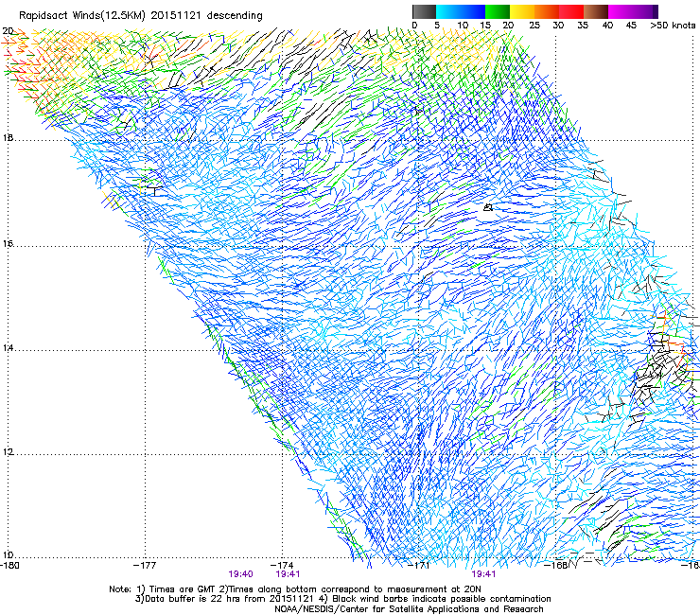Click the longitude label '-177'
700x615 pixels.
point(145,565)
